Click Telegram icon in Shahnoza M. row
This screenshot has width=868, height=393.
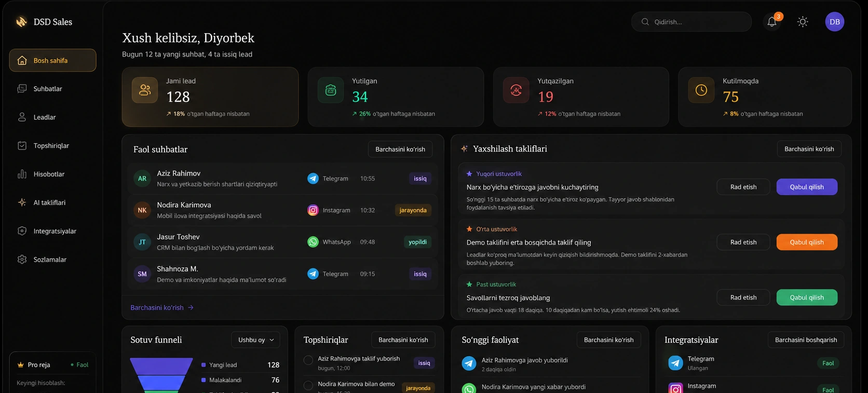[313, 274]
